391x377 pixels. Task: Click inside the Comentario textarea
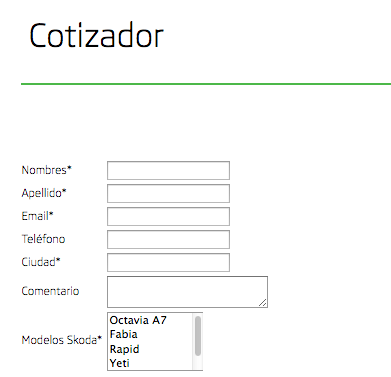(x=187, y=292)
